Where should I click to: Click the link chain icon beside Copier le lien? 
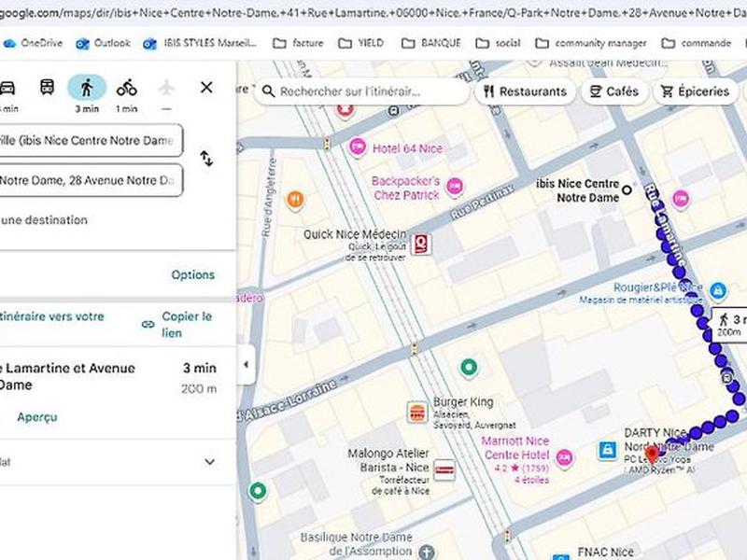pyautogui.click(x=148, y=325)
